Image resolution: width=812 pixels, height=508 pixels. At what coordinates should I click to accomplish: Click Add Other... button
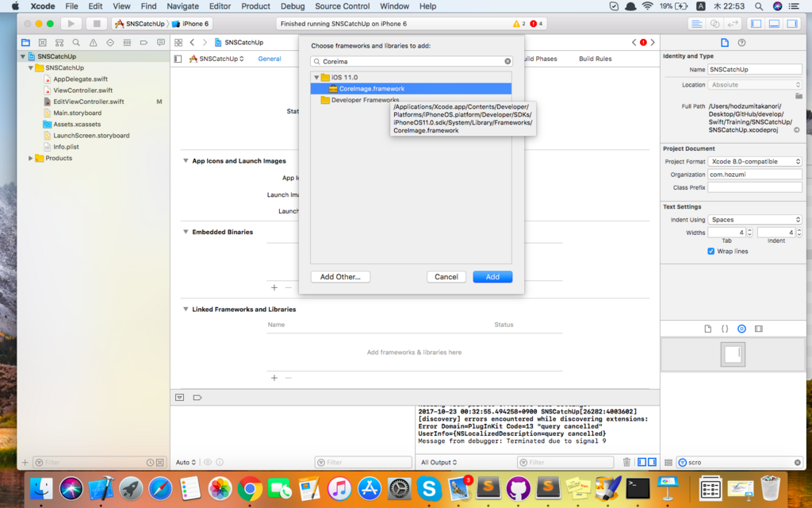(340, 277)
